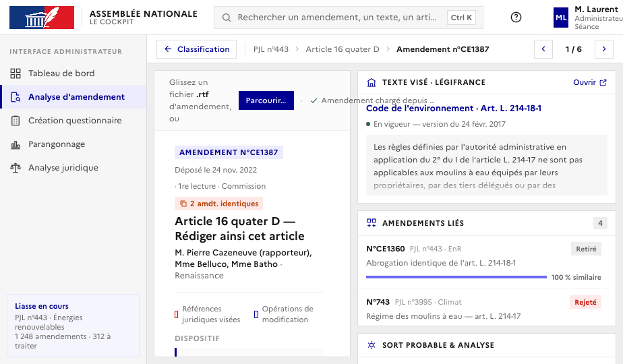This screenshot has width=623, height=364.
Task: Click the copy icon in identiques badge
Action: [x=183, y=204]
